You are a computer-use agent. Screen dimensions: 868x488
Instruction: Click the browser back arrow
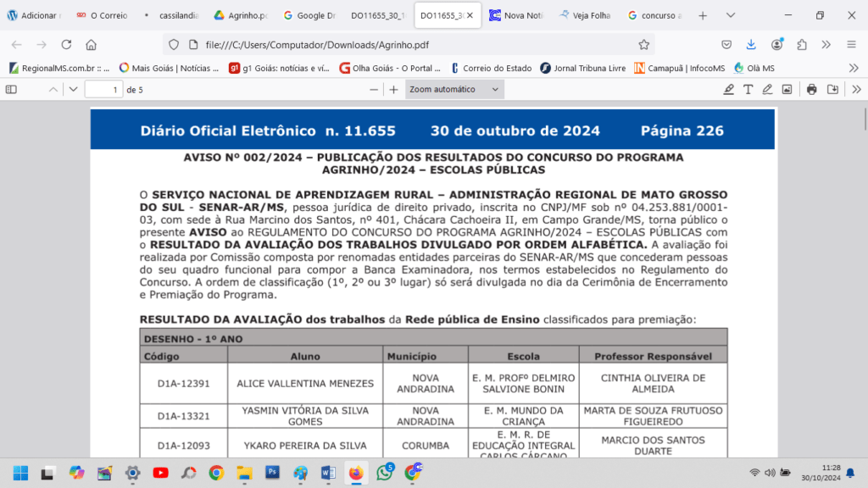(x=17, y=45)
